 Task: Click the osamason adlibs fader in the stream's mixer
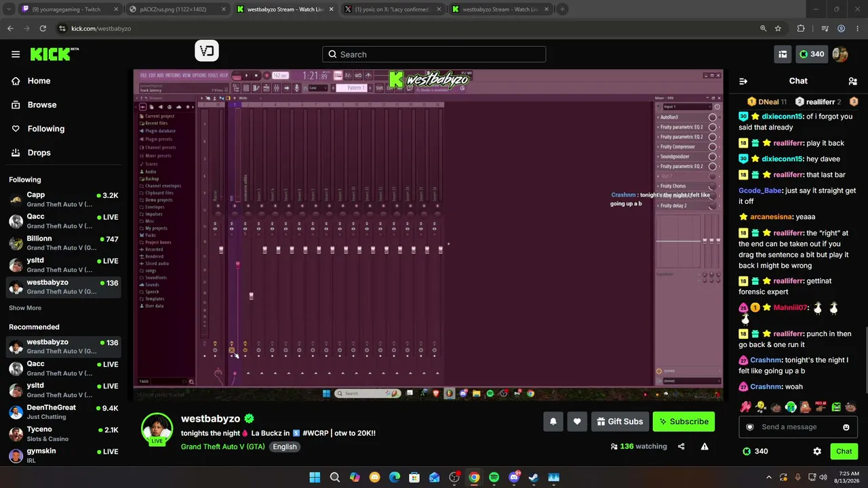pos(251,296)
